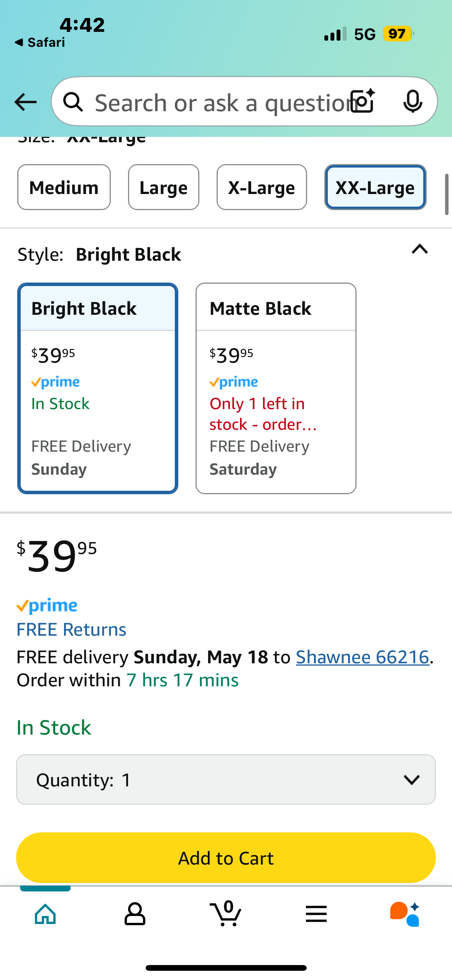
Task: Open the hamburger menu icon
Action: point(316,914)
